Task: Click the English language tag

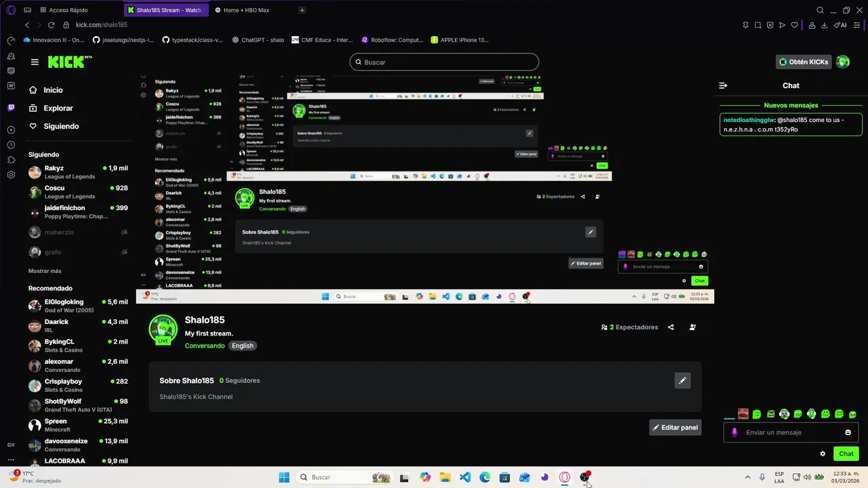Action: coord(242,346)
